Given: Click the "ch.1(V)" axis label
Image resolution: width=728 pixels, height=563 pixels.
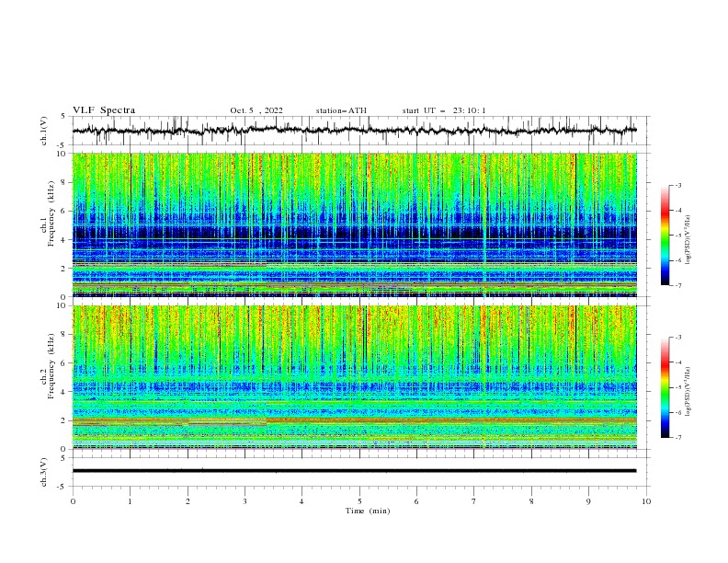Looking at the screenshot, I should pos(44,131).
